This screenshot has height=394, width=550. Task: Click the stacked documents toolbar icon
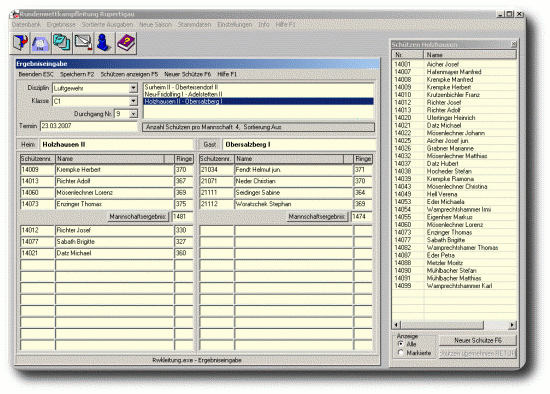click(62, 43)
